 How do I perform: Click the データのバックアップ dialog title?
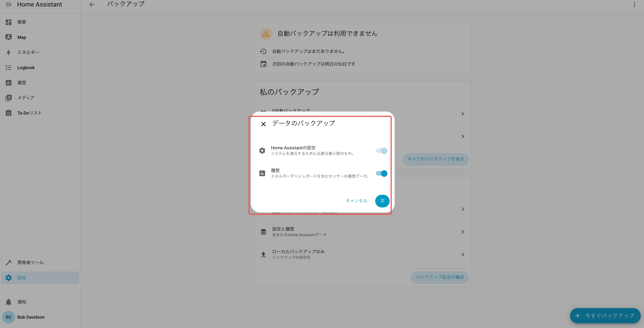[x=303, y=123]
